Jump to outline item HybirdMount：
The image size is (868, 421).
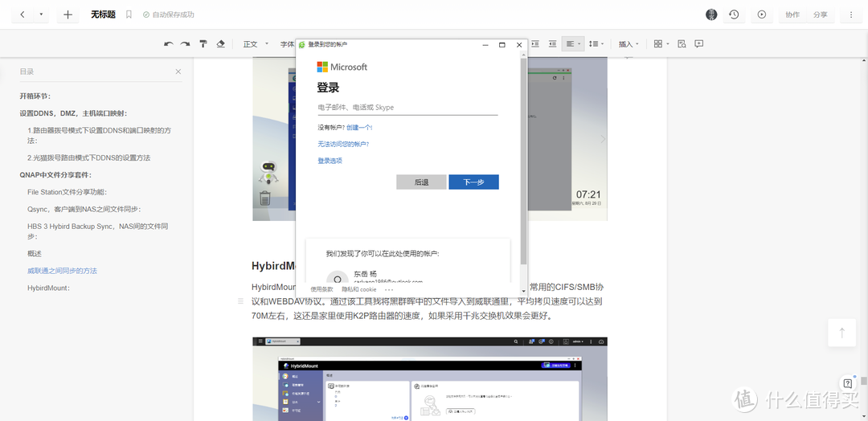point(49,288)
